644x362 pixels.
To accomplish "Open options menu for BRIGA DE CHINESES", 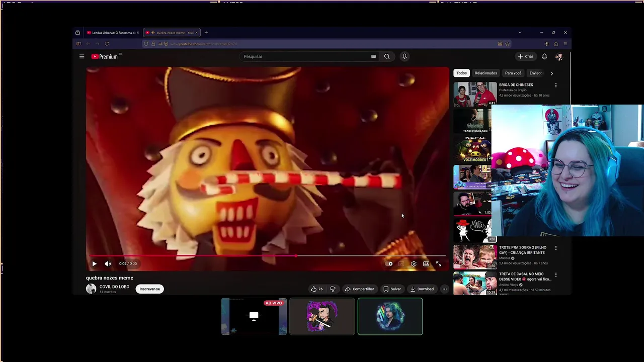I will 556,85.
